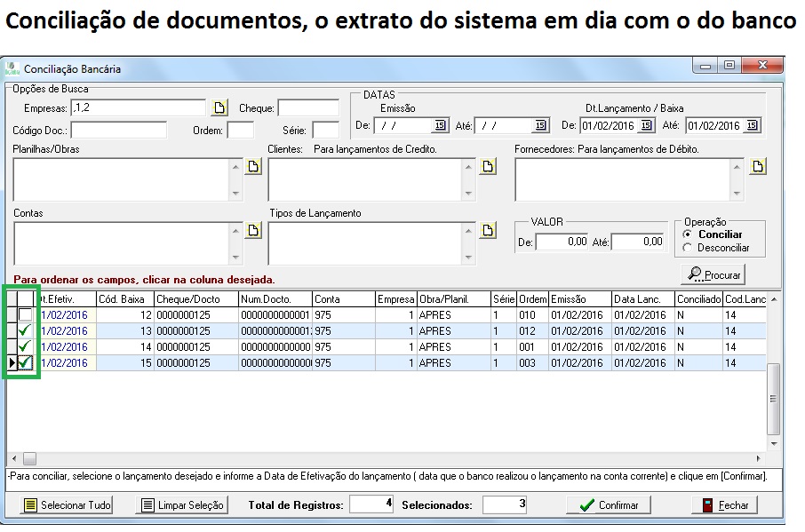
Task: Select the Desconciliar operation option
Action: [688, 248]
